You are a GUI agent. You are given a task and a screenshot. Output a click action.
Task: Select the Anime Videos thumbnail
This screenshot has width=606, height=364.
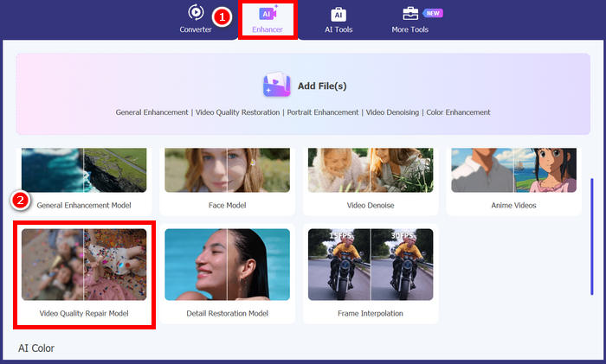coord(513,169)
